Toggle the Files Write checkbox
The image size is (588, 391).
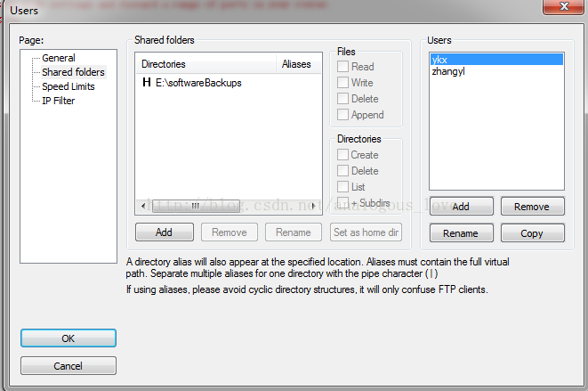(342, 83)
